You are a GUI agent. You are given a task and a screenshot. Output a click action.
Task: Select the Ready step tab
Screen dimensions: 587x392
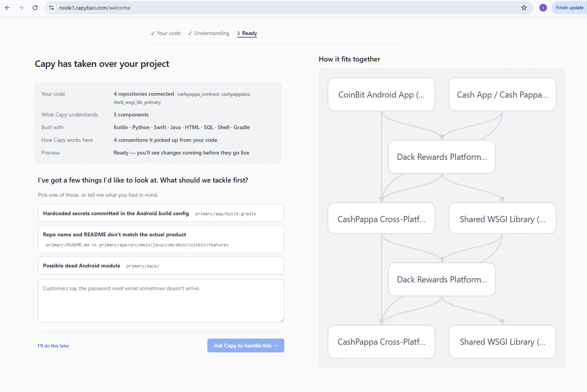(x=247, y=33)
